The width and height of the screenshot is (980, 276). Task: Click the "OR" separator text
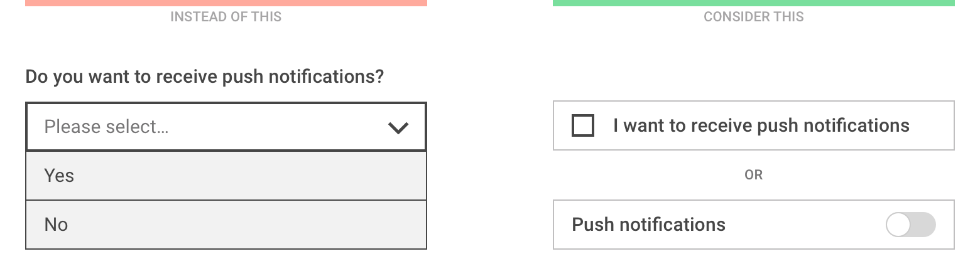click(753, 175)
